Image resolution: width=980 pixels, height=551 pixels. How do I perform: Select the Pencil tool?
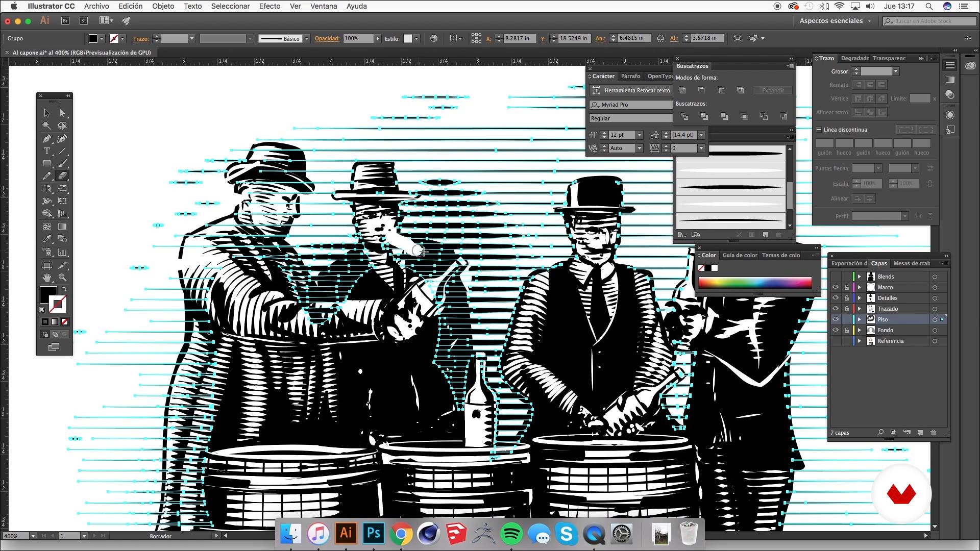click(x=47, y=176)
